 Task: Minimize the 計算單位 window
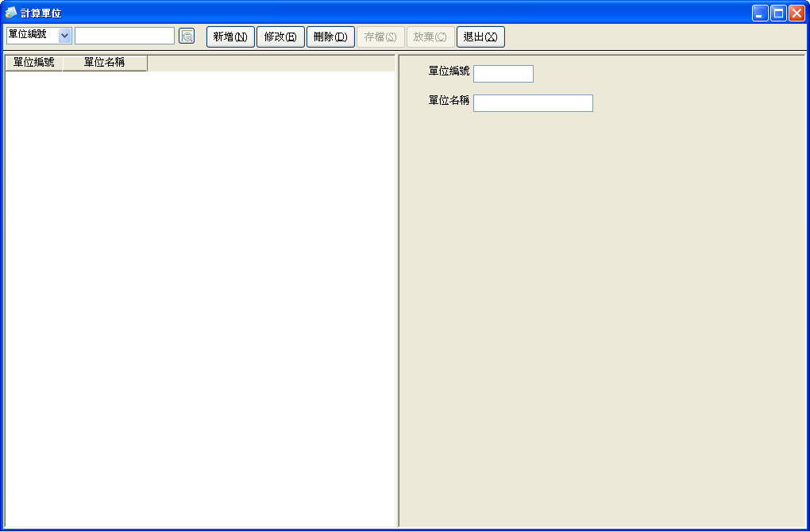[760, 13]
